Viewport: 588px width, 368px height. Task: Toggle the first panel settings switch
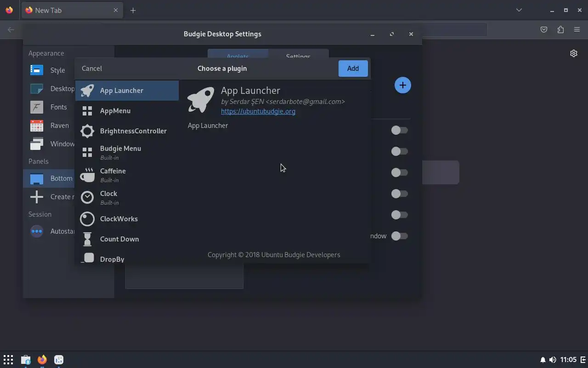pos(399,130)
